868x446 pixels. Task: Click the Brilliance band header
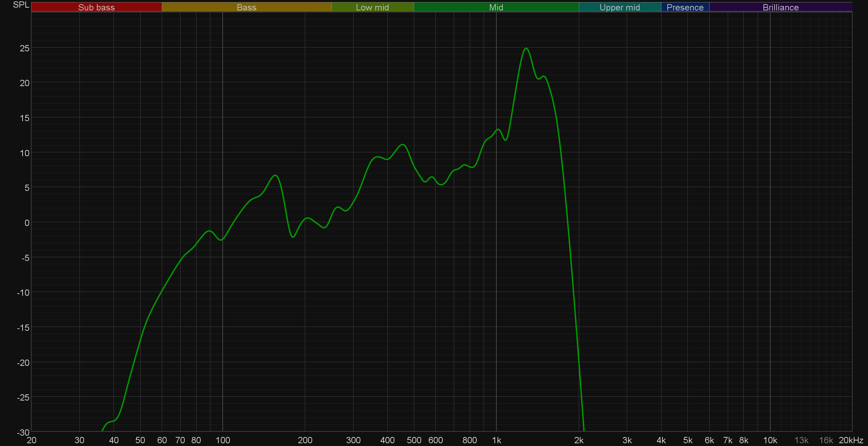781,7
